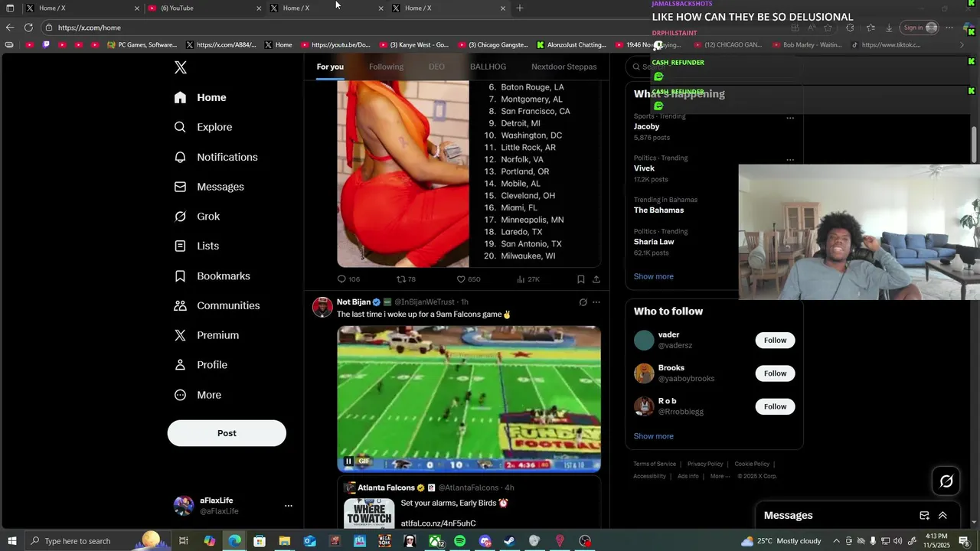
Task: Open the floating Grok button
Action: 946,481
